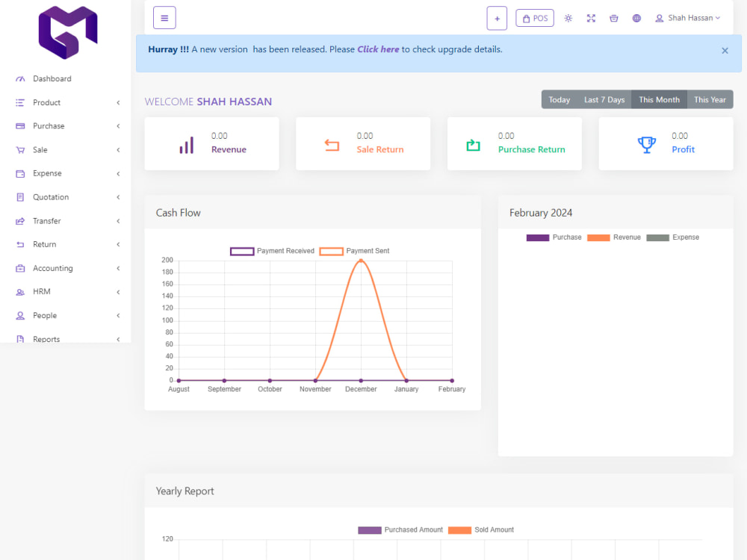Open language selector globe icon
747x560 pixels.
click(x=636, y=18)
